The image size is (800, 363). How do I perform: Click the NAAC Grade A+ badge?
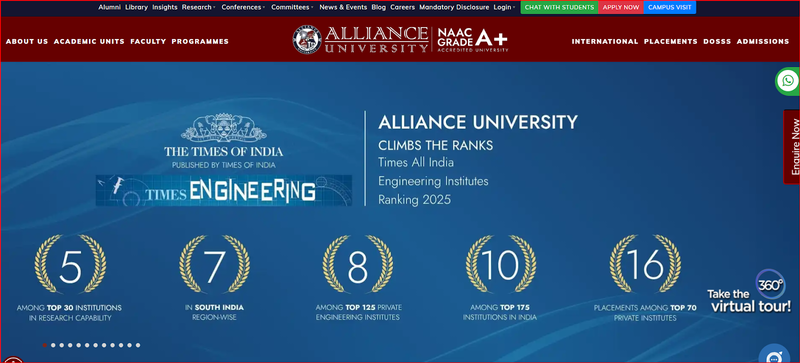coord(472,40)
